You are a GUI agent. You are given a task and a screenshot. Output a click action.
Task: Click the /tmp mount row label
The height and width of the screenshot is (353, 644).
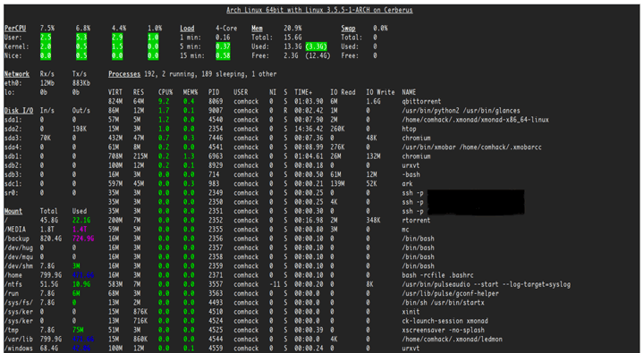12,330
